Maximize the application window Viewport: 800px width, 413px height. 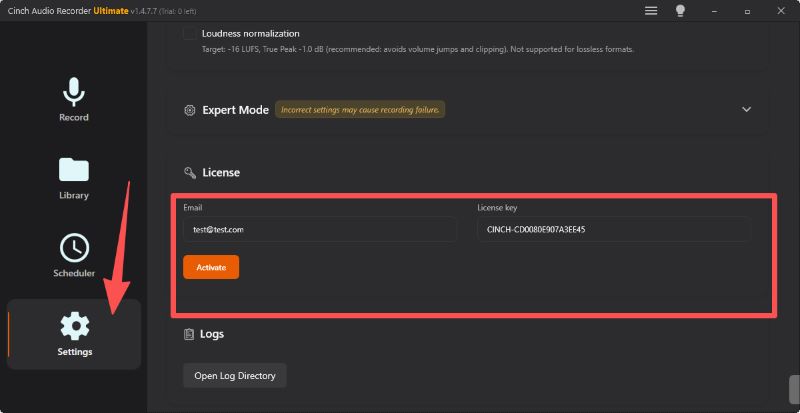point(747,10)
